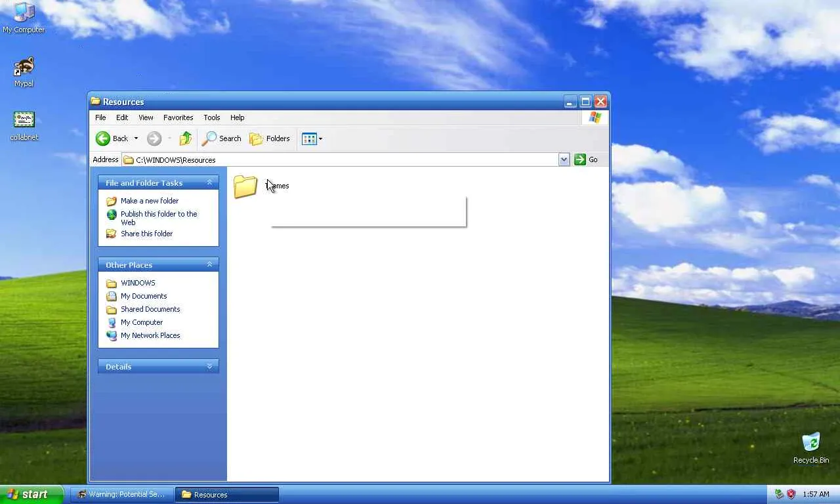Open the Edit menu
Viewport: 840px width, 504px height.
click(122, 117)
